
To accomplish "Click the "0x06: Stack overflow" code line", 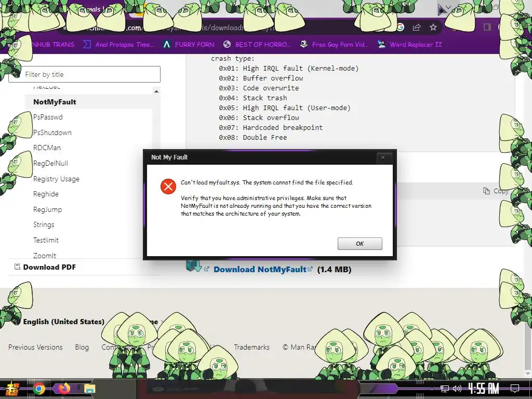I will pos(259,118).
